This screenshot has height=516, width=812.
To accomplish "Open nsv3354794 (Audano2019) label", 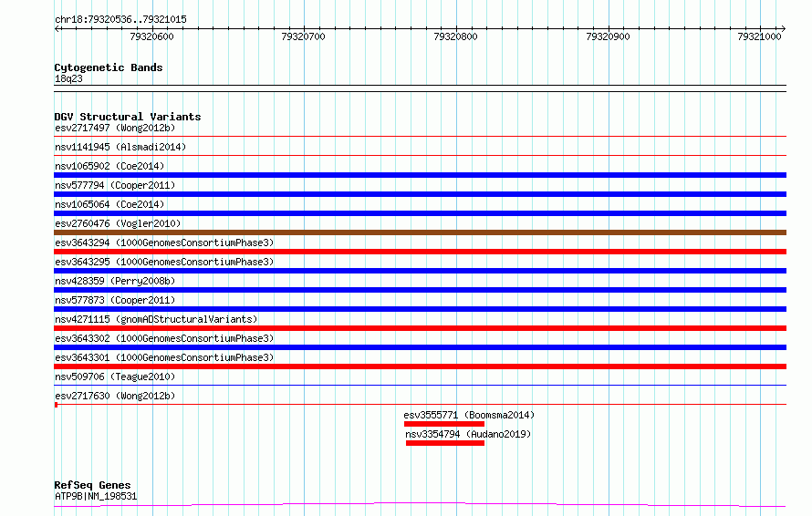I will 468,434.
